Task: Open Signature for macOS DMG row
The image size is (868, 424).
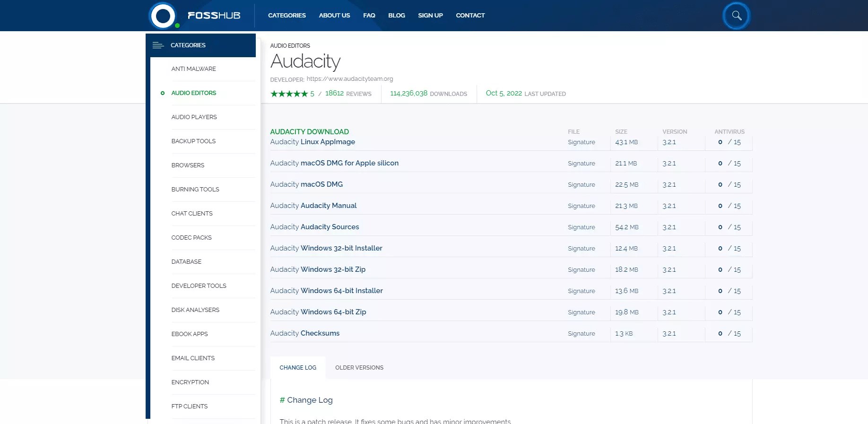Action: 582,185
